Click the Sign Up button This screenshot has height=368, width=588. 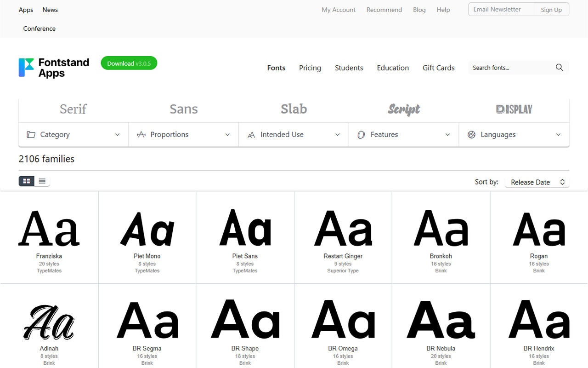(x=551, y=10)
